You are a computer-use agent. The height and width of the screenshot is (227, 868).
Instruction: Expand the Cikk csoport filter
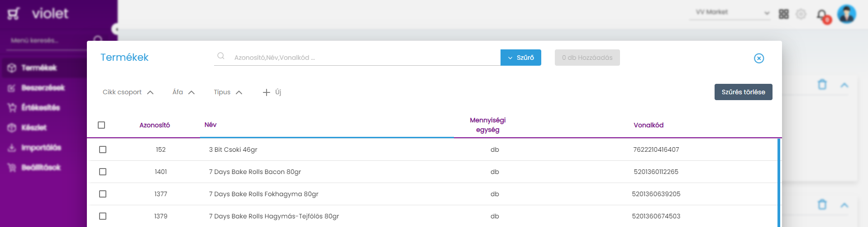pos(128,92)
